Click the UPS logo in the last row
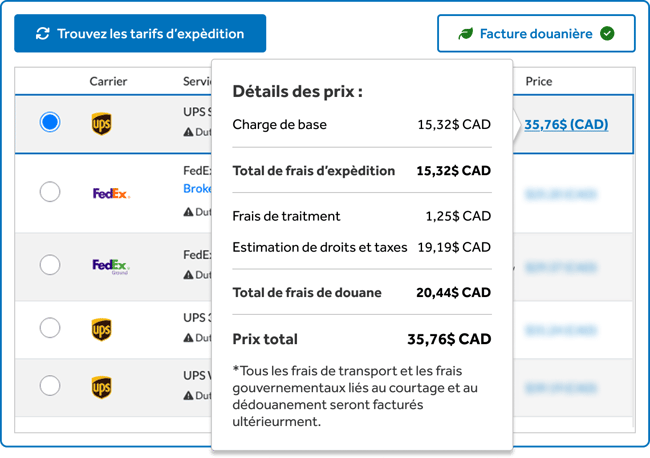Screen dimensions: 650x458 click(102, 387)
